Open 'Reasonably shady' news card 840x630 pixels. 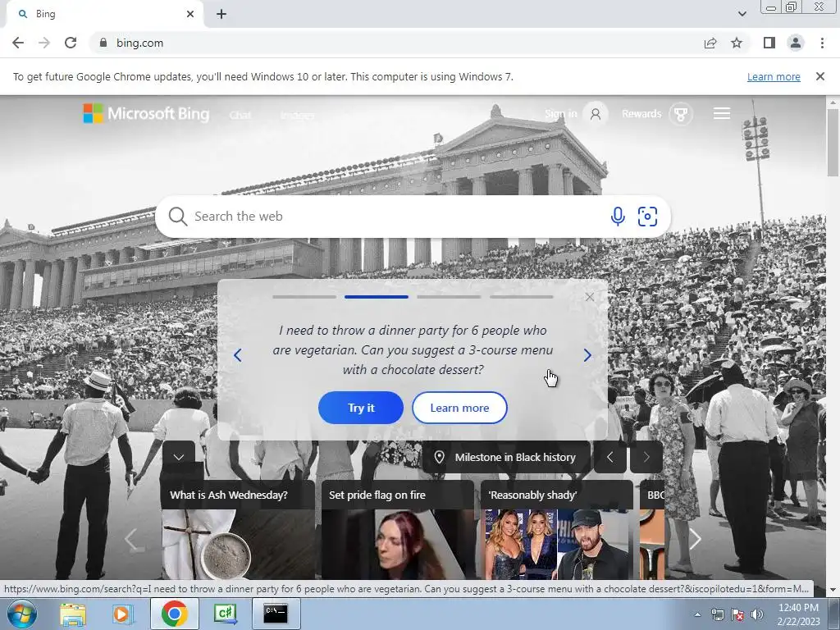(x=557, y=529)
